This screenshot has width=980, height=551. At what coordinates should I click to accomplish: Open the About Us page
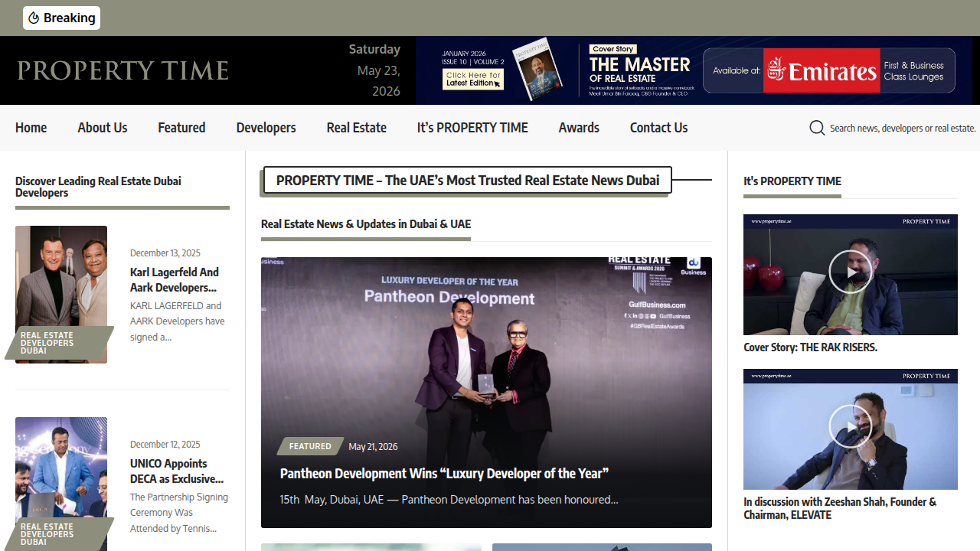tap(103, 128)
